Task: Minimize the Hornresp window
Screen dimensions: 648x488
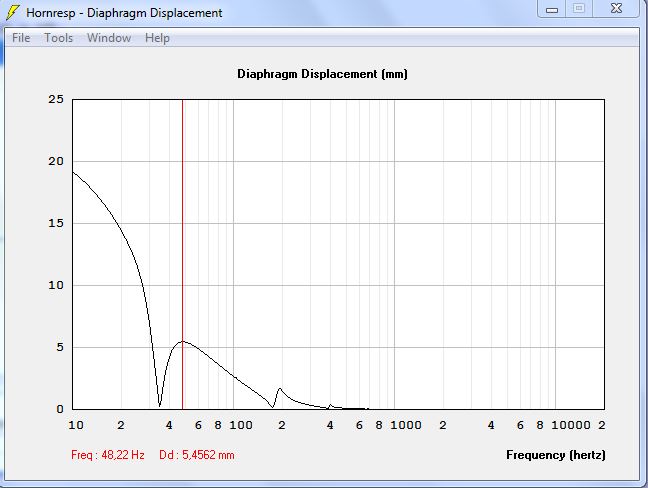Action: pyautogui.click(x=552, y=9)
